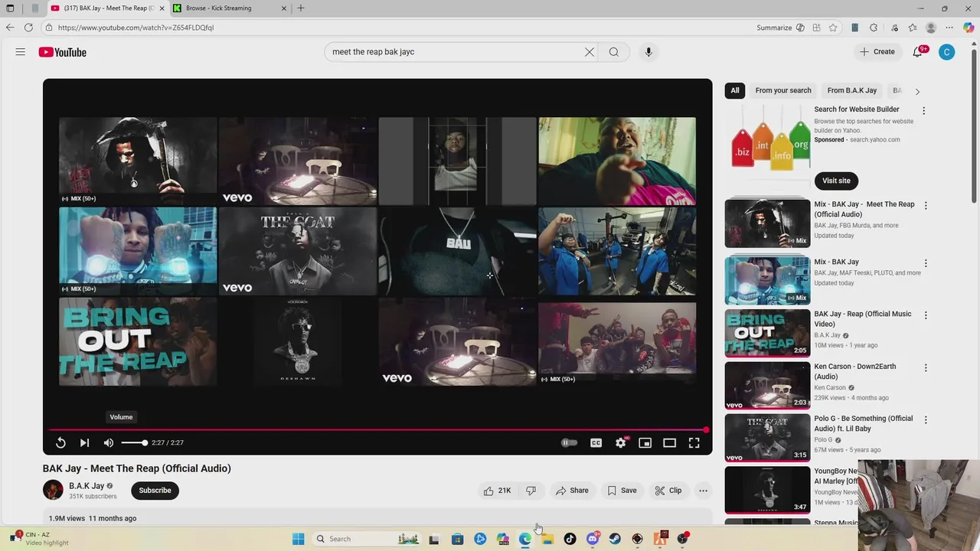Screen dimensions: 980x551
Task: Open the Create menu
Action: pos(877,52)
